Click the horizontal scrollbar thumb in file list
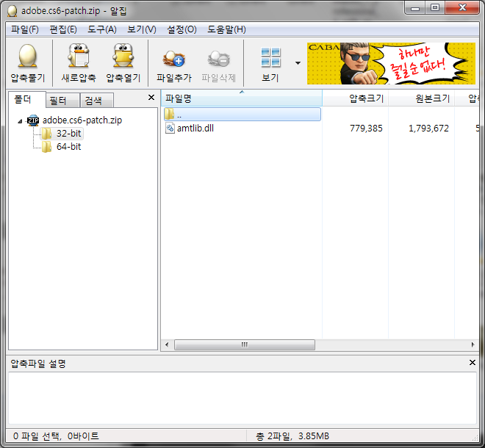 [245, 344]
